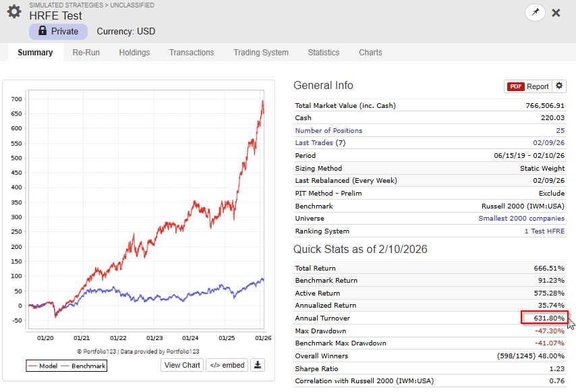The image size is (576, 392).
Task: Toggle the Private lock badge
Action: [58, 31]
